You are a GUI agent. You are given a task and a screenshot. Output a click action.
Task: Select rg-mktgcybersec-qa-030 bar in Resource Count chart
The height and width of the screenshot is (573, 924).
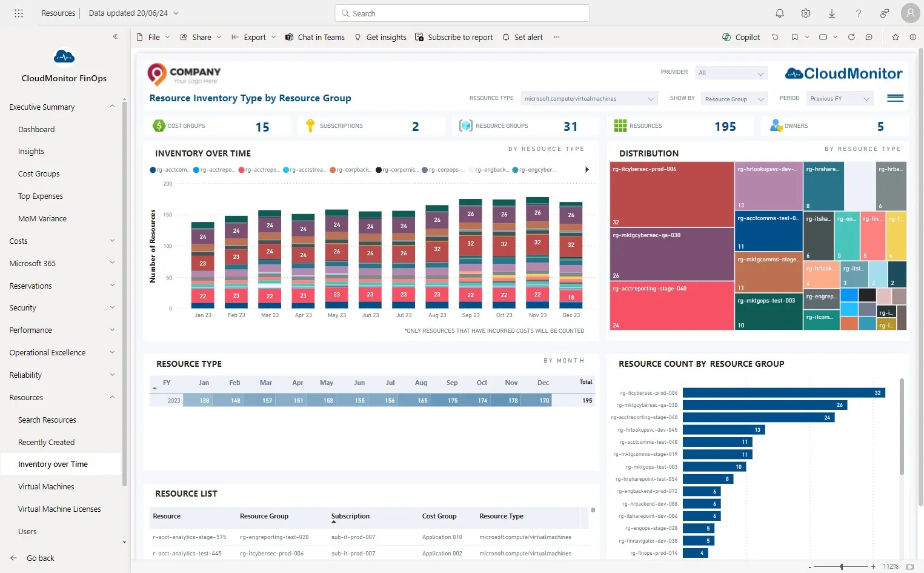(765, 405)
